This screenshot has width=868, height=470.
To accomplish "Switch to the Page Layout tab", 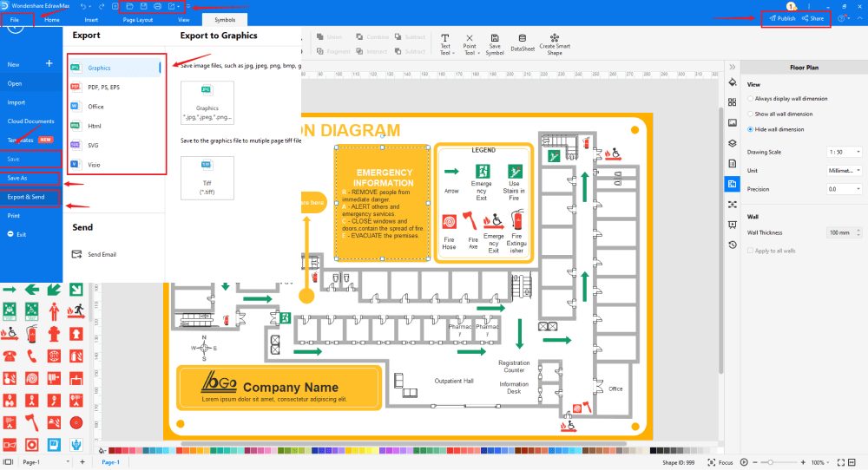I will pos(137,19).
